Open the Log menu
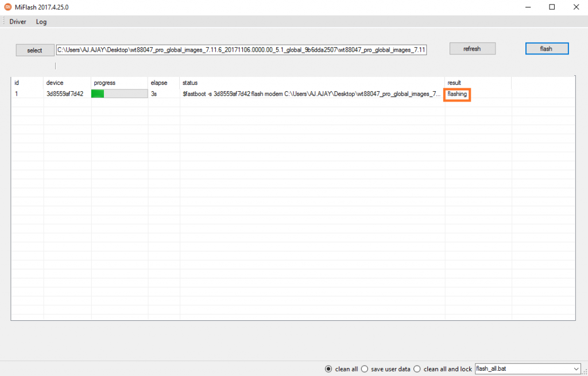Screen dimensions: 588x376 41,22
